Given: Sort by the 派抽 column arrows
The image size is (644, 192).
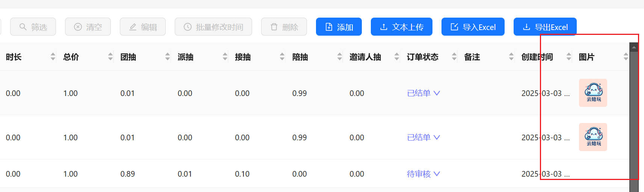Looking at the screenshot, I should pos(225,57).
